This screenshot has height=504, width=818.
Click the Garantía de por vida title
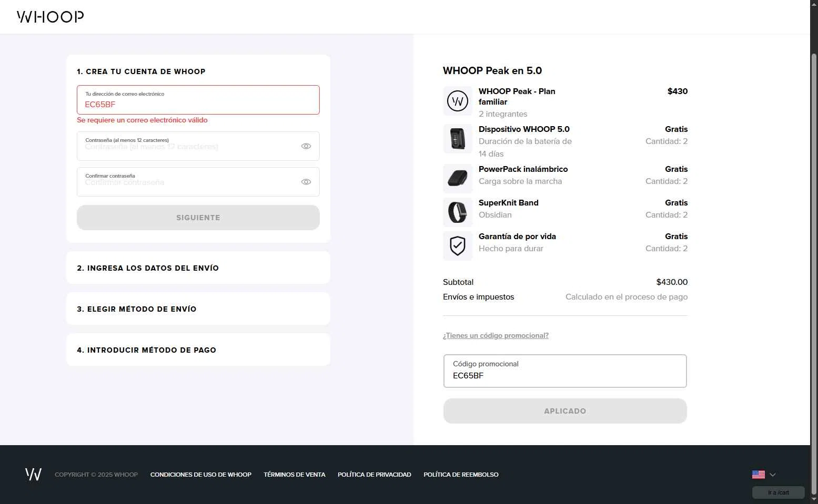point(517,236)
